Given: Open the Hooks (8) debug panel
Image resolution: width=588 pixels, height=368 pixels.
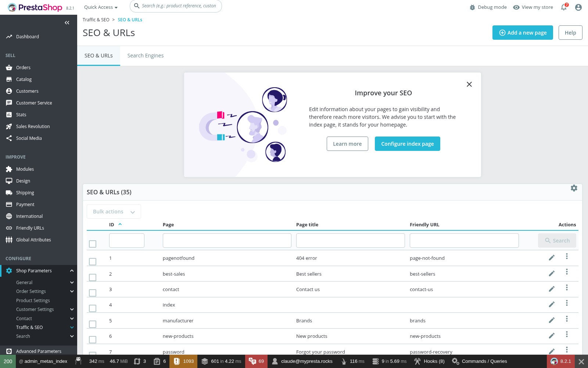Looking at the screenshot, I should click(x=429, y=361).
